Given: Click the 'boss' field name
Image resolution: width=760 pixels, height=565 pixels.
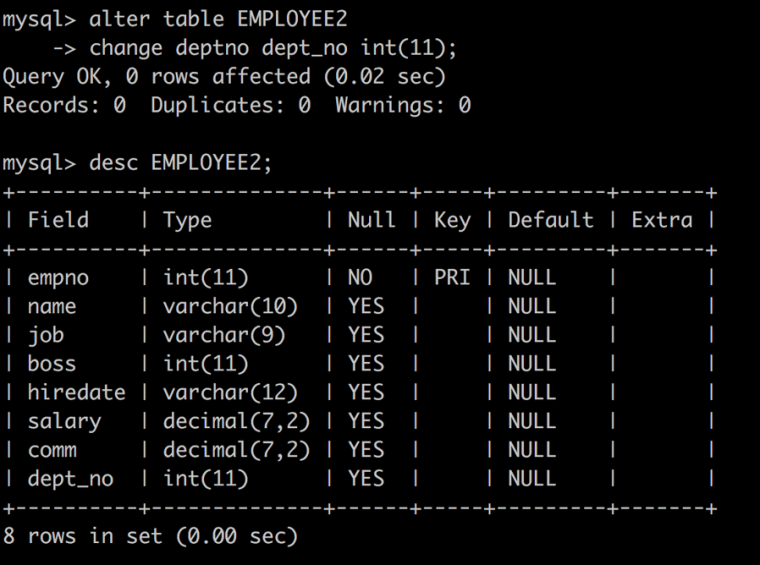Looking at the screenshot, I should [52, 364].
